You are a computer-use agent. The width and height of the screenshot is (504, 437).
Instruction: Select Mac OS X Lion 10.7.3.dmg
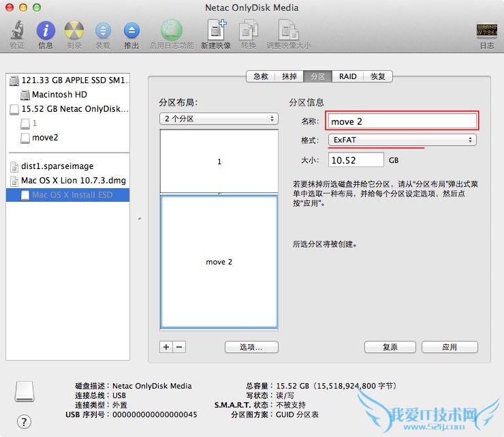click(68, 180)
